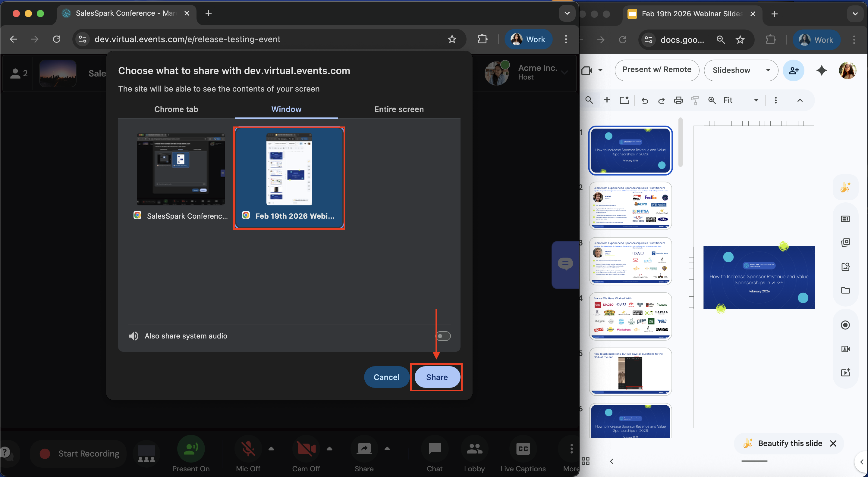Viewport: 868px width, 477px height.
Task: Switch to the Entire screen tab
Action: [x=399, y=109]
